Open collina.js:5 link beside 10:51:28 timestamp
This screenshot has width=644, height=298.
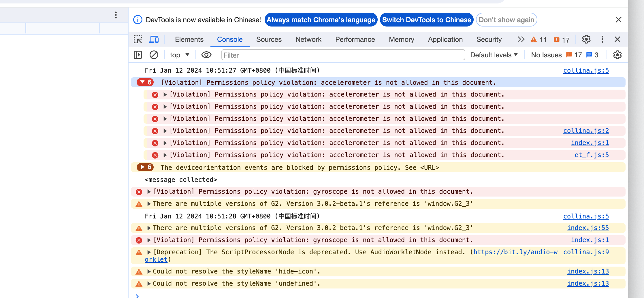click(586, 216)
